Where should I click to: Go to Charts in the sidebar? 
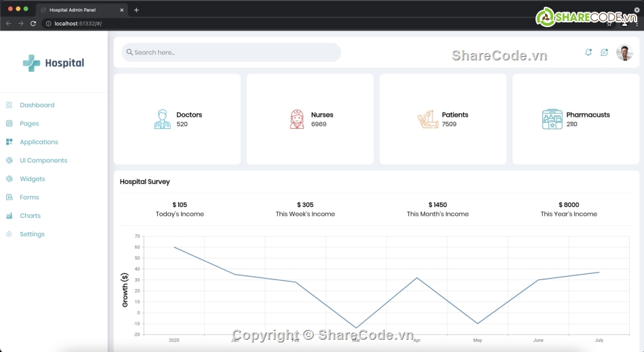pos(30,216)
